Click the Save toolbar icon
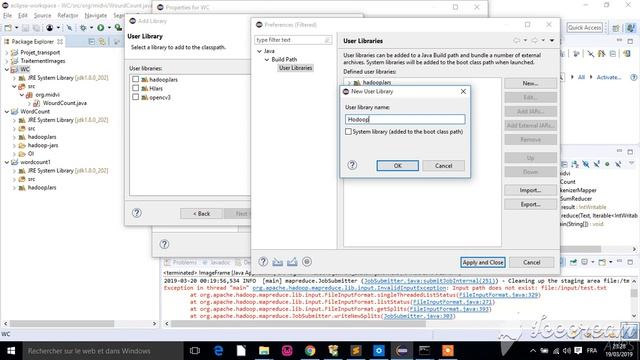This screenshot has height=360, width=640. [x=25, y=28]
